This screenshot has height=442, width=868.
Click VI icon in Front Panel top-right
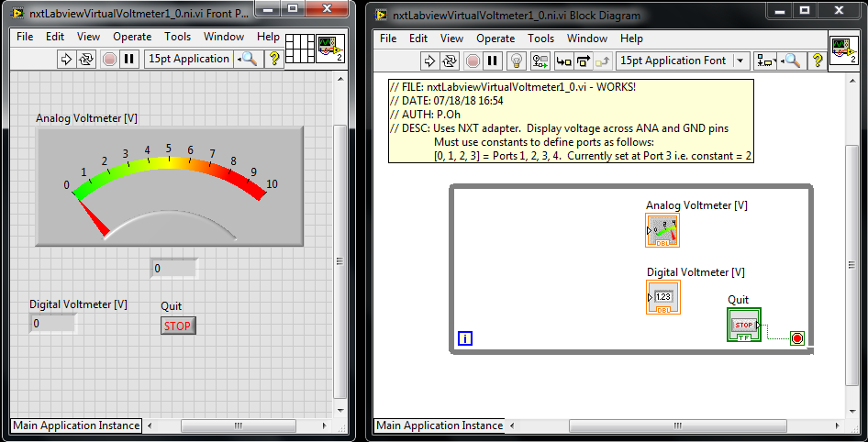331,48
